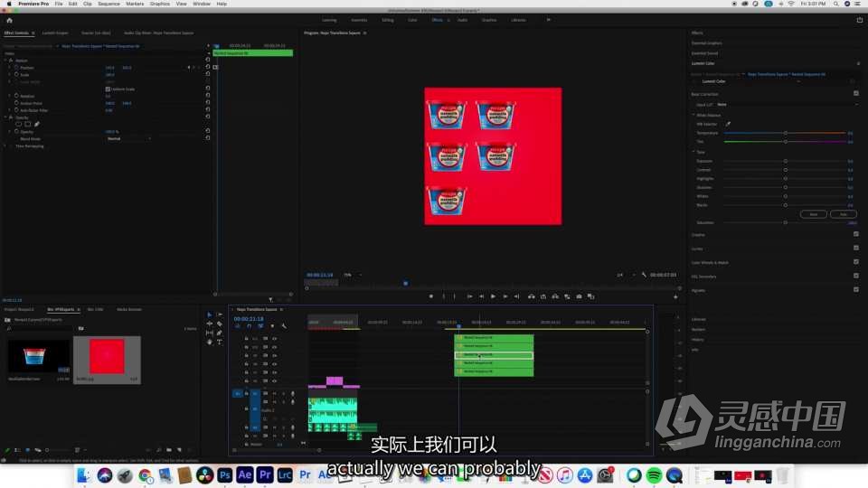Collapse the Motion effect group
868x488 pixels.
coord(5,61)
